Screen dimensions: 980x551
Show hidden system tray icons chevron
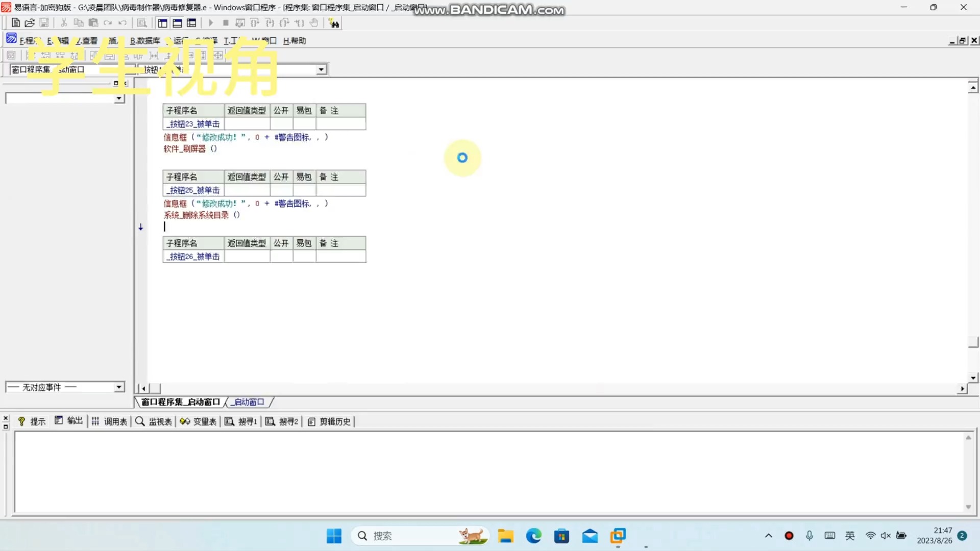pos(768,536)
